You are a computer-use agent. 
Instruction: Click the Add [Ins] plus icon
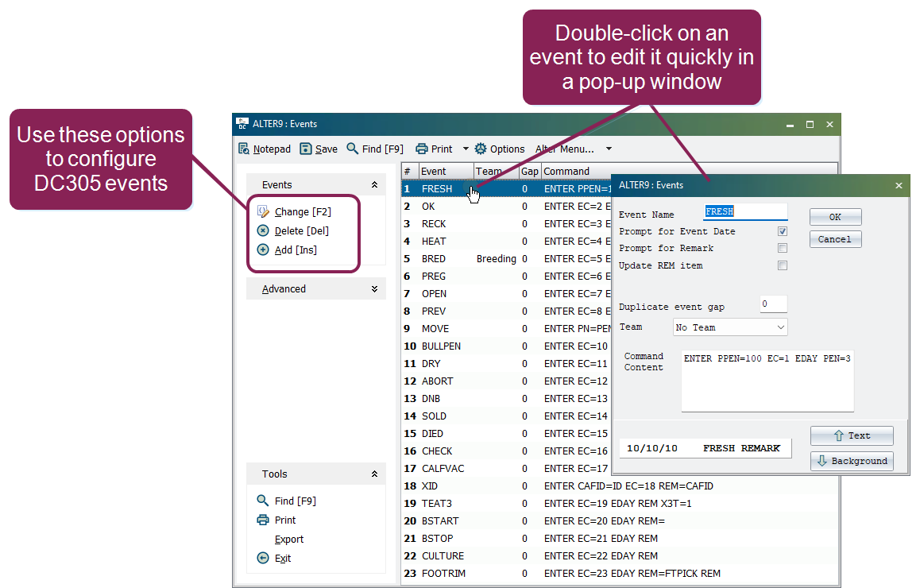[264, 250]
